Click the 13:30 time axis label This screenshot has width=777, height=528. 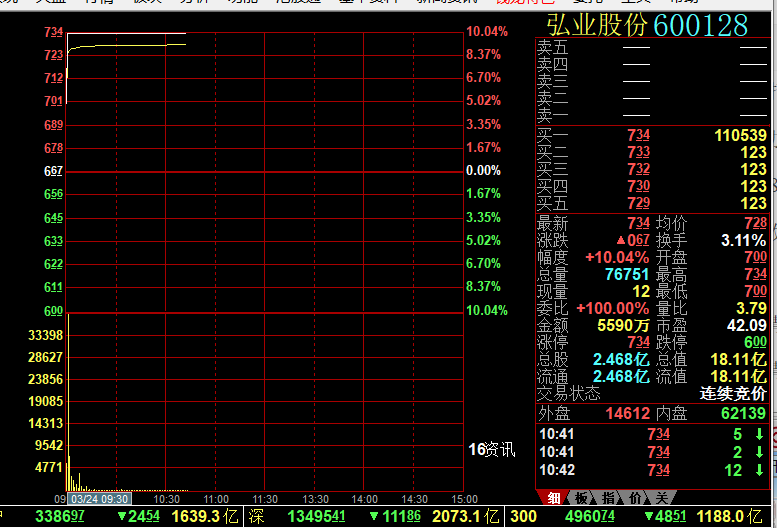coord(315,499)
